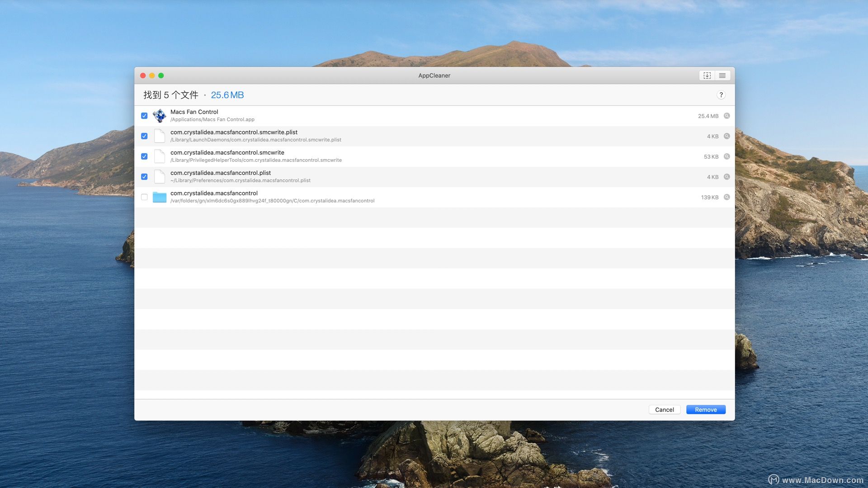Click the com.crystalidea.macsfancontrol.smcwrite file name
Viewport: 868px width, 488px height.
[227, 153]
